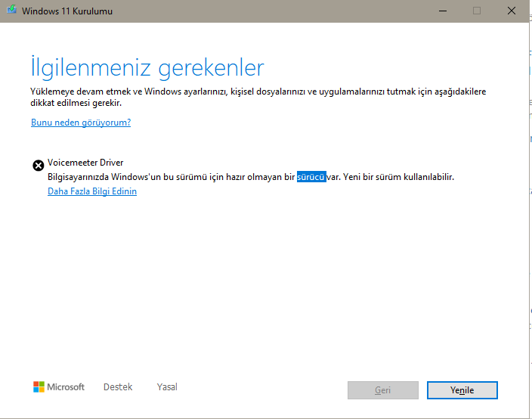Screen dimensions: 532x419
Task: Click the Yenile button
Action: point(462,390)
